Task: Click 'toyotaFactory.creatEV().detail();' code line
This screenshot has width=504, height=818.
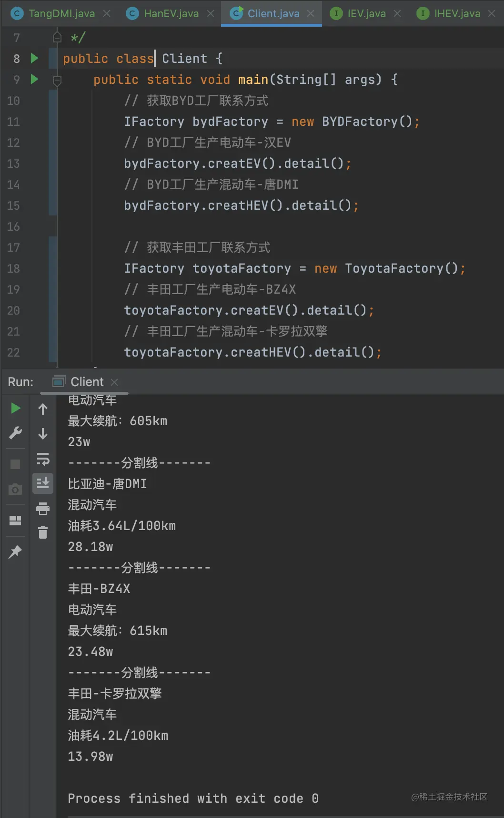Action: (249, 310)
